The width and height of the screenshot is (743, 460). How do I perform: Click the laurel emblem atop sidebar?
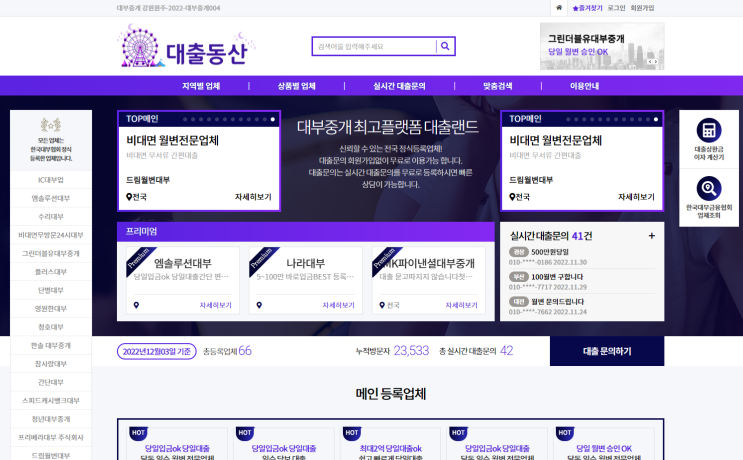pos(51,125)
